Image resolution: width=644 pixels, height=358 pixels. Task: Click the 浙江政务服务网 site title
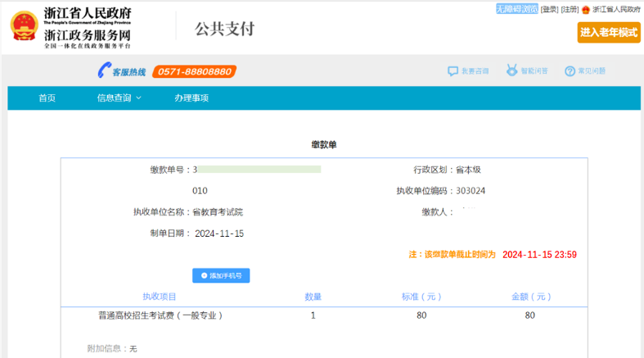tap(87, 36)
